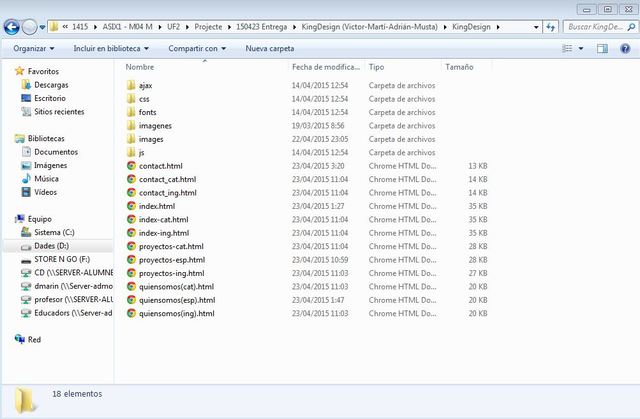Sort by the Tamaño column header
Image resolution: width=640 pixels, height=419 pixels.
[x=459, y=67]
